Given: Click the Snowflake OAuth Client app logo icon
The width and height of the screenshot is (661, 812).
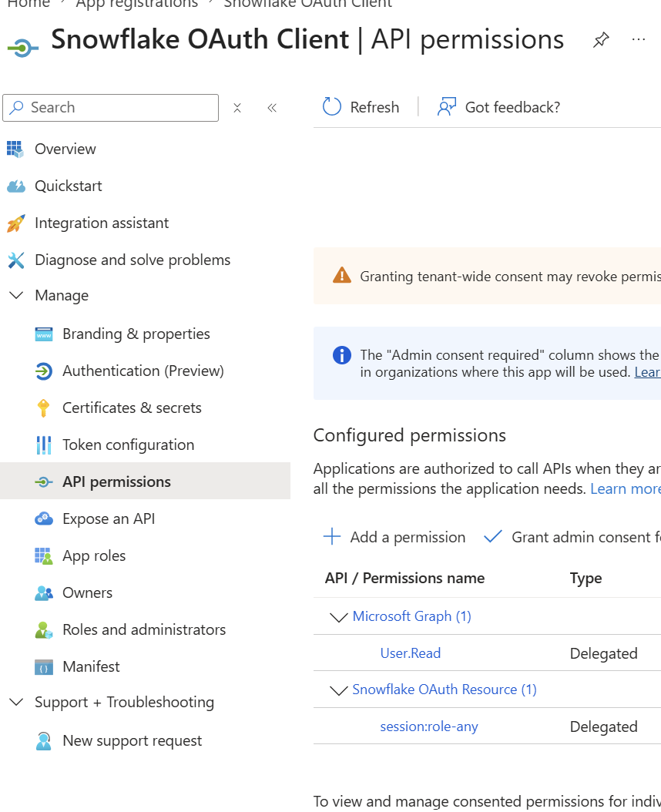Looking at the screenshot, I should click(23, 49).
